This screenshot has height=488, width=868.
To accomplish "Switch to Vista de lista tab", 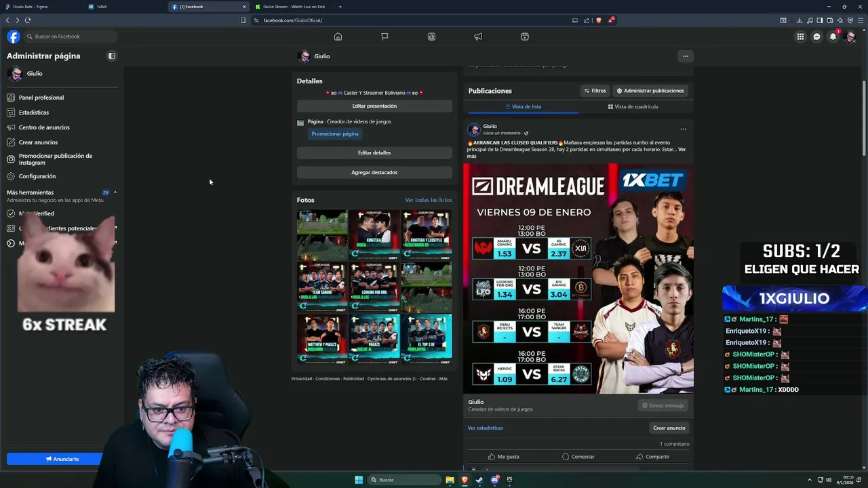I will pos(523,106).
